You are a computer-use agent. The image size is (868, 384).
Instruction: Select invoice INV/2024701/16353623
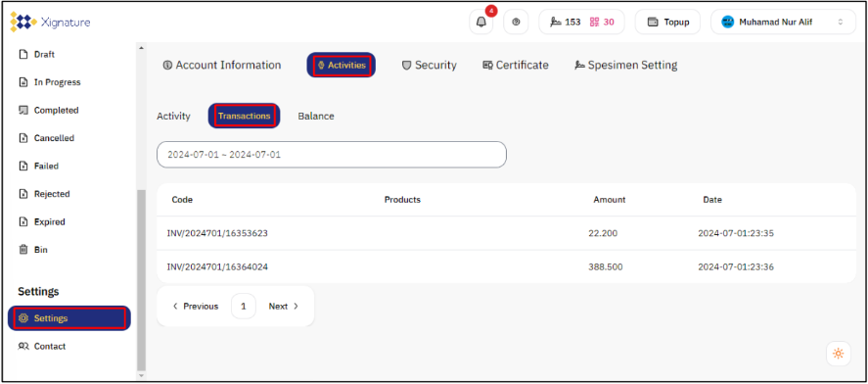(217, 233)
